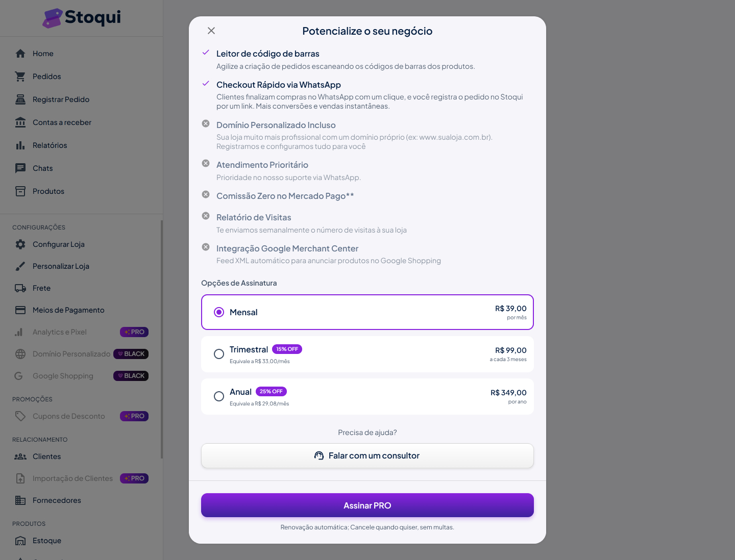Viewport: 735px width, 560px height.
Task: Click the Home house icon in sidebar
Action: [x=20, y=54]
